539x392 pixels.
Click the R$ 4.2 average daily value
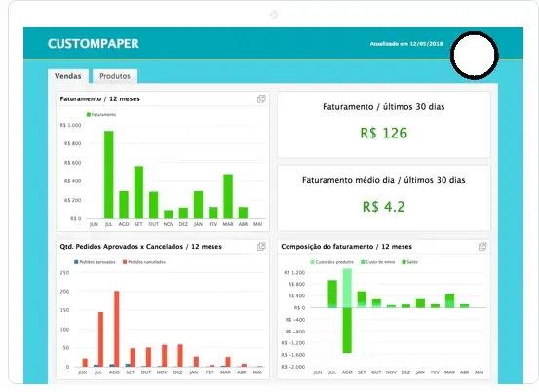pyautogui.click(x=384, y=207)
